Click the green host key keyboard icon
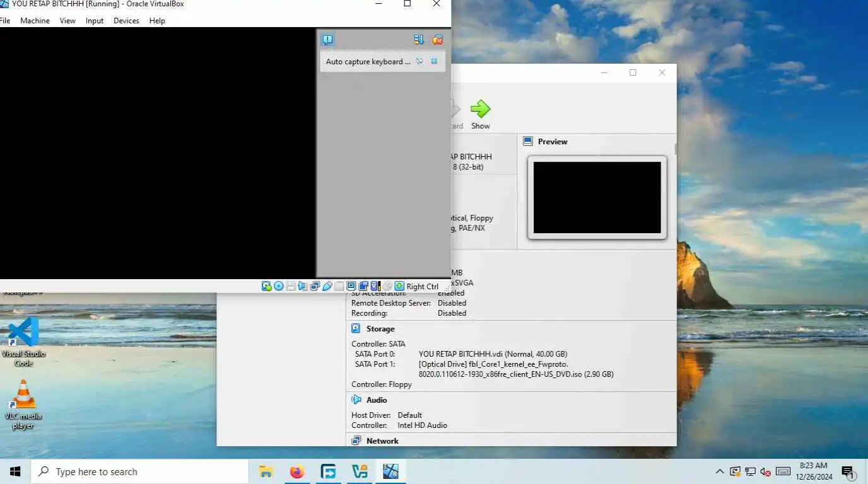 point(399,286)
